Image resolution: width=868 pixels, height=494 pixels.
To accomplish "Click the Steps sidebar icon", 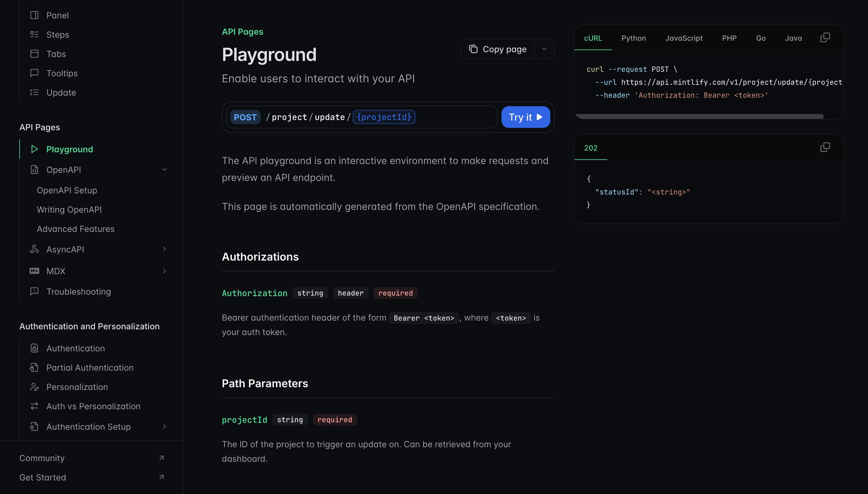I will [x=35, y=34].
